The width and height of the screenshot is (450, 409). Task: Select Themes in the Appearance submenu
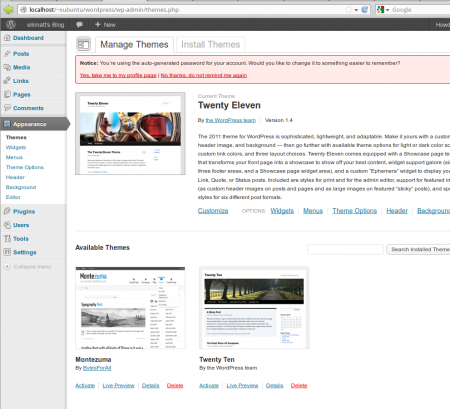click(16, 137)
